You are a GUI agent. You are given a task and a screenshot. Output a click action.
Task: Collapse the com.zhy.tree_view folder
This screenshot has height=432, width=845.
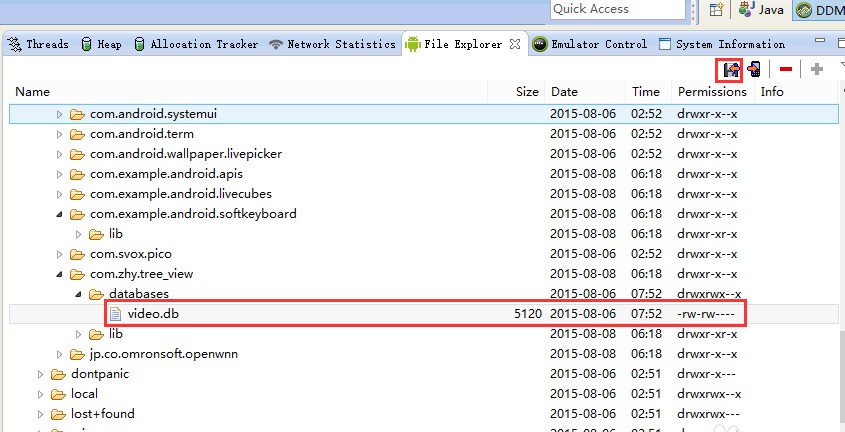click(x=59, y=274)
